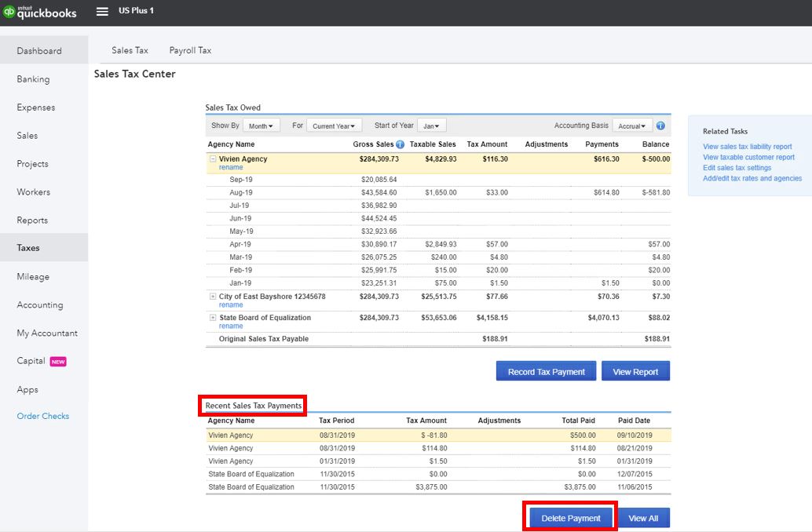Click rename under City of East Bayshore

[x=230, y=304]
